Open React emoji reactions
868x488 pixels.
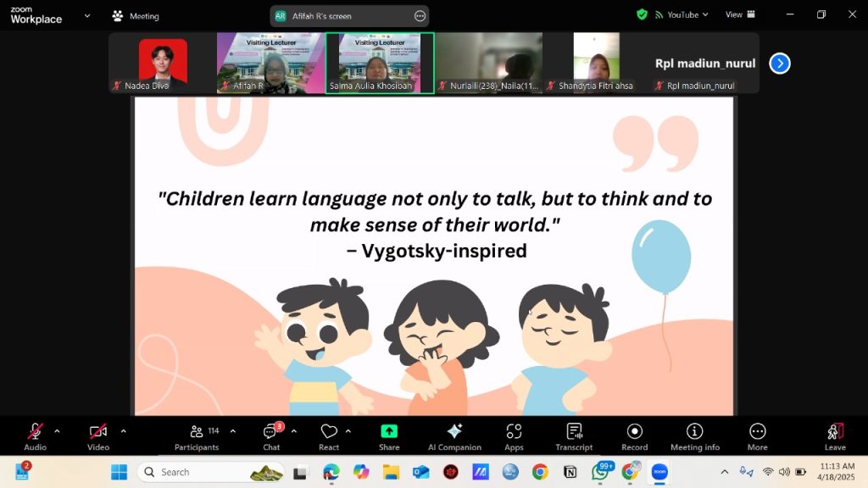pyautogui.click(x=329, y=436)
